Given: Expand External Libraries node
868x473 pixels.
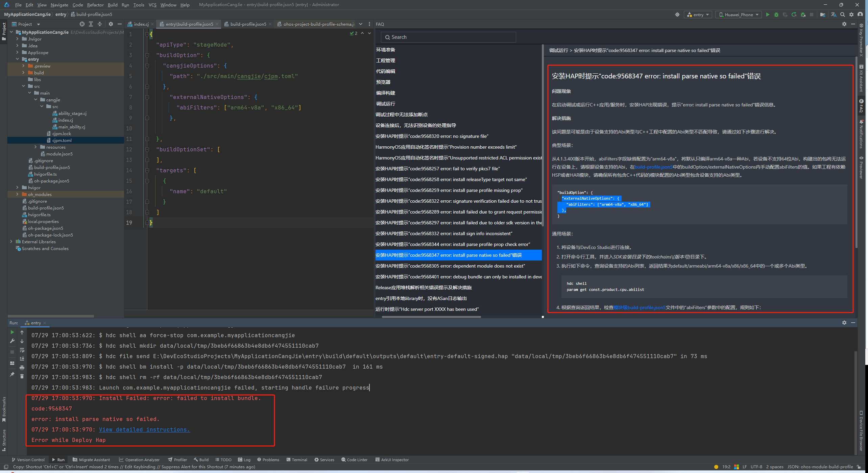Looking at the screenshot, I should tap(11, 242).
